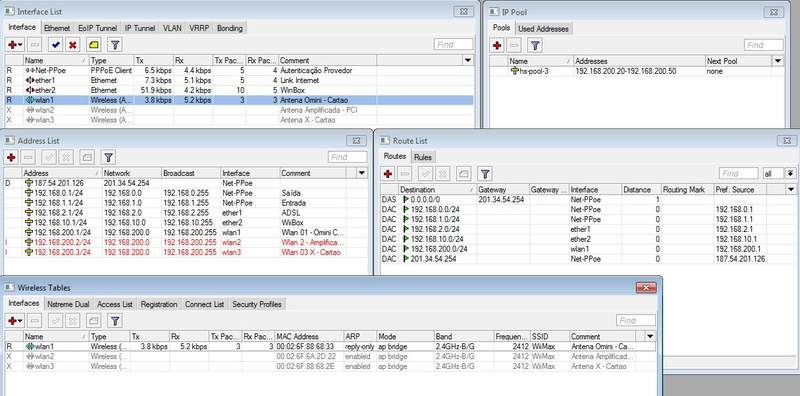The image size is (800, 396).
Task: Open Access List tab in Wireless Tables
Action: pos(115,304)
